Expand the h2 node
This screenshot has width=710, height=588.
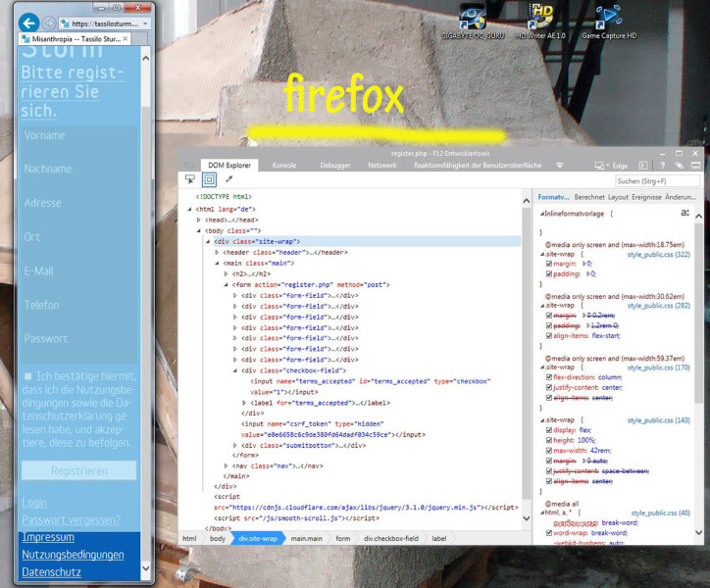226,273
